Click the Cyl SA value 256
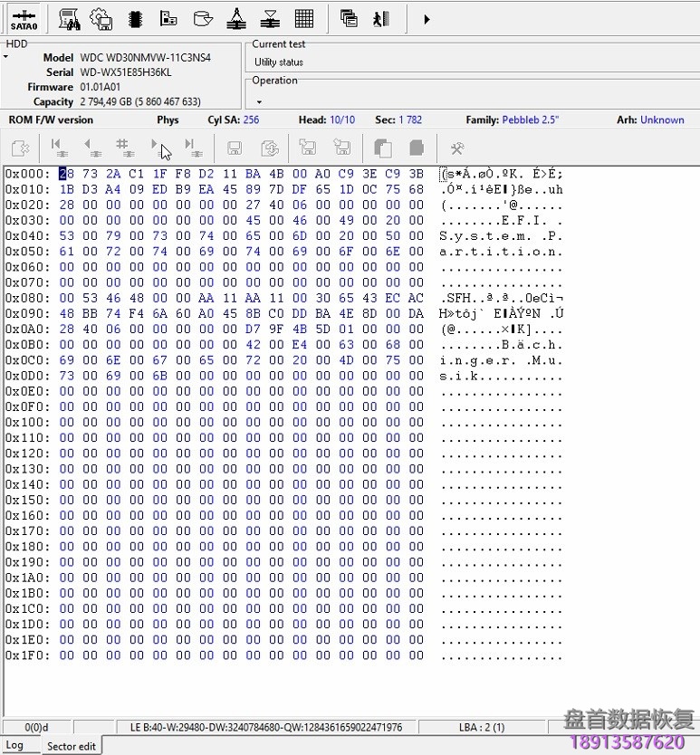 click(251, 119)
